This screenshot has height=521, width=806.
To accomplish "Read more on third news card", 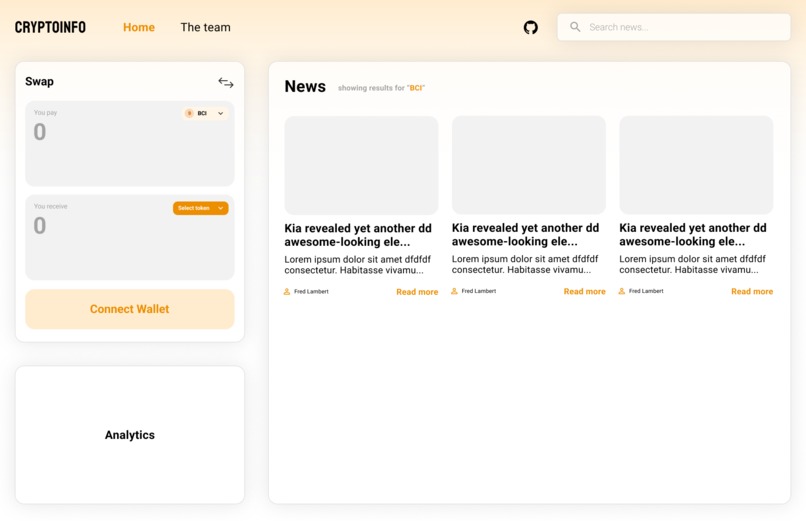I will [x=752, y=291].
